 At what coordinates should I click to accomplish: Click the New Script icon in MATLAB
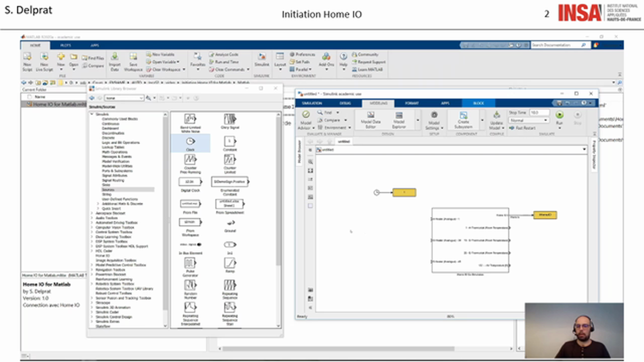point(27,57)
